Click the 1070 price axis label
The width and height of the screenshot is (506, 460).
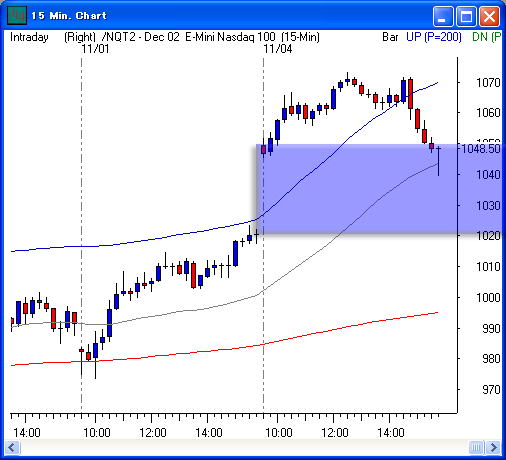click(x=488, y=82)
